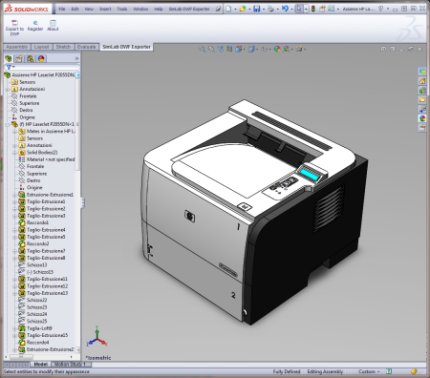Viewport: 430px width, 378px height.
Task: Open the Design Library task pane icon
Action: click(x=422, y=90)
